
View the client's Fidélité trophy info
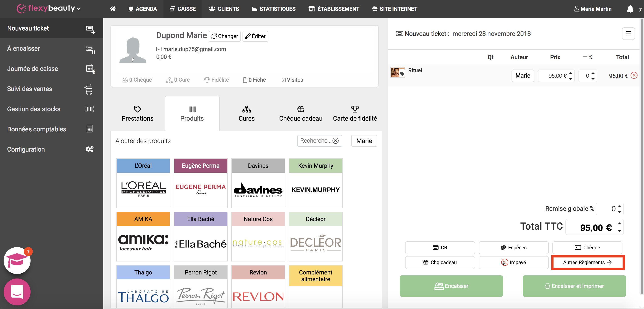tap(216, 80)
